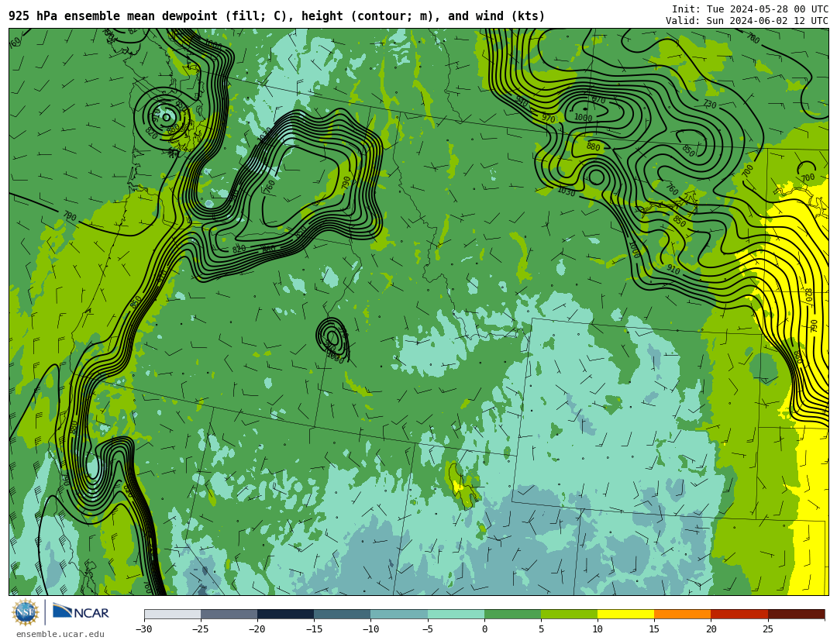The height and width of the screenshot is (644, 837).
Task: Click the ensemble.ucar.edu text
Action: (x=60, y=635)
